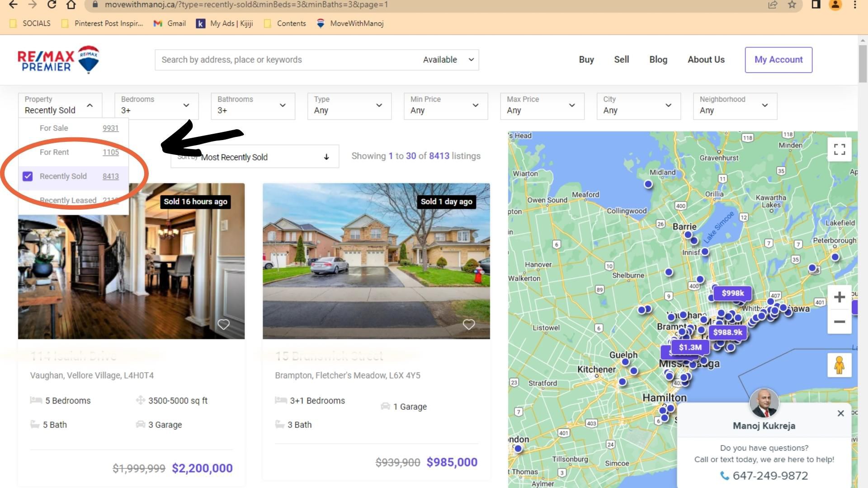Click the Street View pegman icon
Image resolution: width=868 pixels, height=488 pixels.
click(840, 365)
